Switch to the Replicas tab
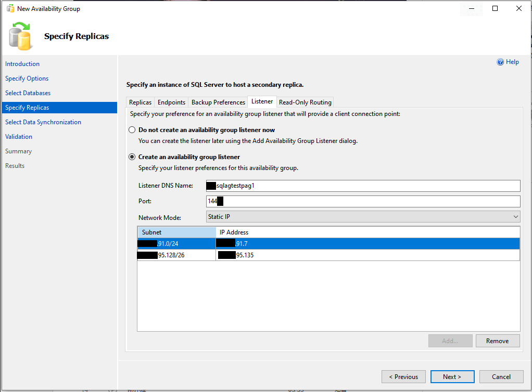 pos(140,102)
